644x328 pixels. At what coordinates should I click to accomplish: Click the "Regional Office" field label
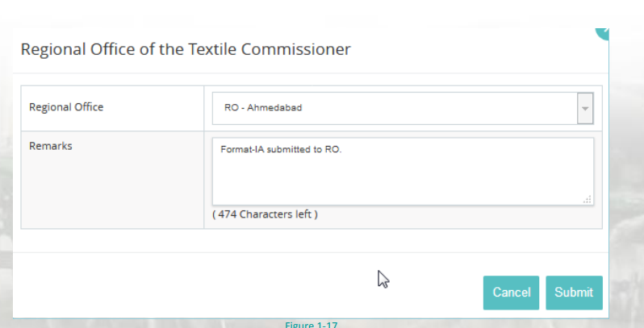[x=66, y=107]
